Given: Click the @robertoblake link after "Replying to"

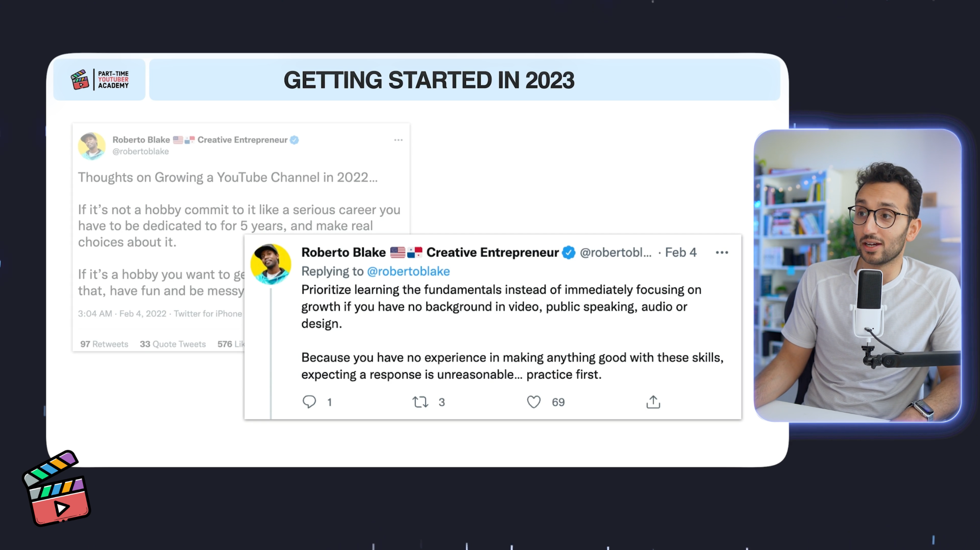Looking at the screenshot, I should click(x=408, y=271).
